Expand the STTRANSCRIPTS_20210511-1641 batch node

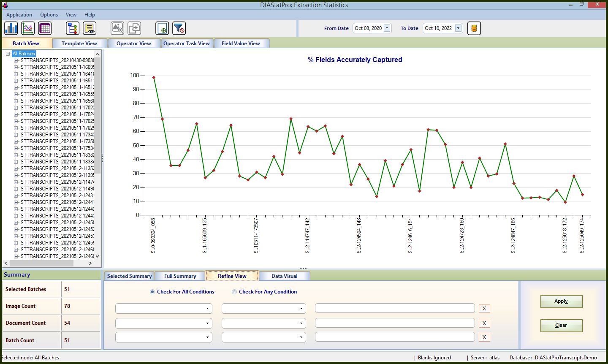click(16, 74)
